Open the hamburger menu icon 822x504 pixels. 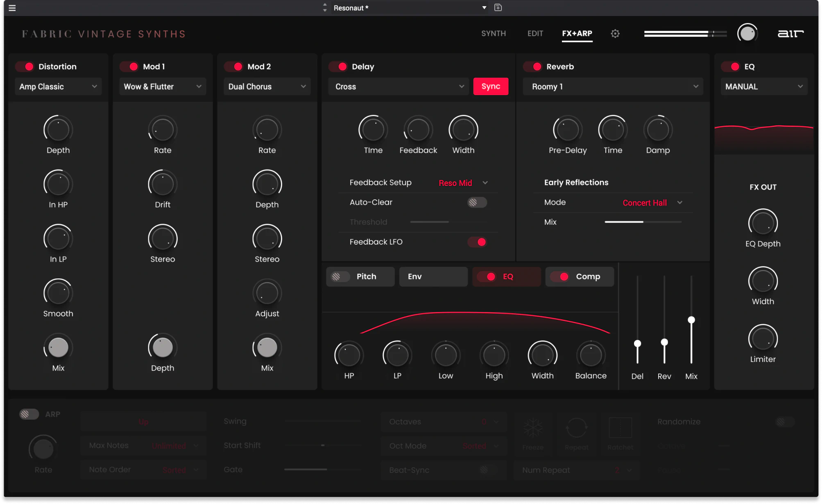coord(12,8)
